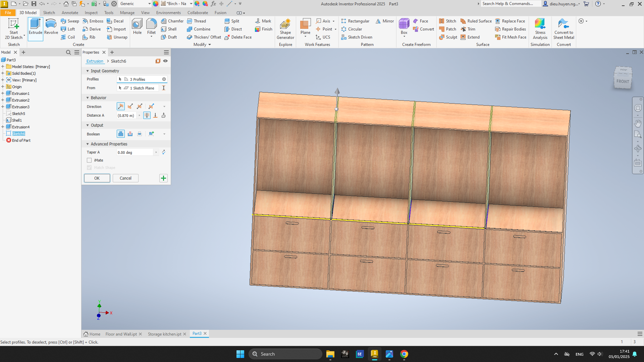The image size is (644, 362).
Task: Create a freeform Box
Action: coord(404,27)
